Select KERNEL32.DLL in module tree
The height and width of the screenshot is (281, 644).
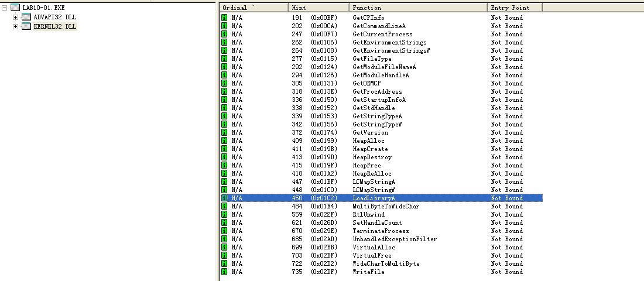point(55,27)
